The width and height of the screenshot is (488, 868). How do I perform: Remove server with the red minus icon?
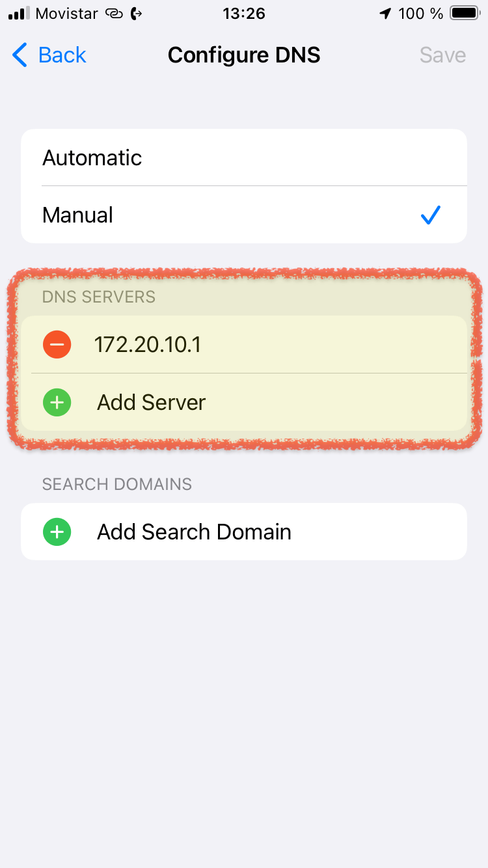57,344
